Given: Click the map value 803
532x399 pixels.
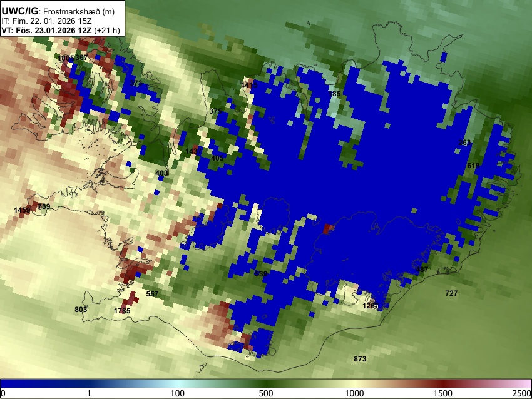Looking at the screenshot, I should (81, 309).
